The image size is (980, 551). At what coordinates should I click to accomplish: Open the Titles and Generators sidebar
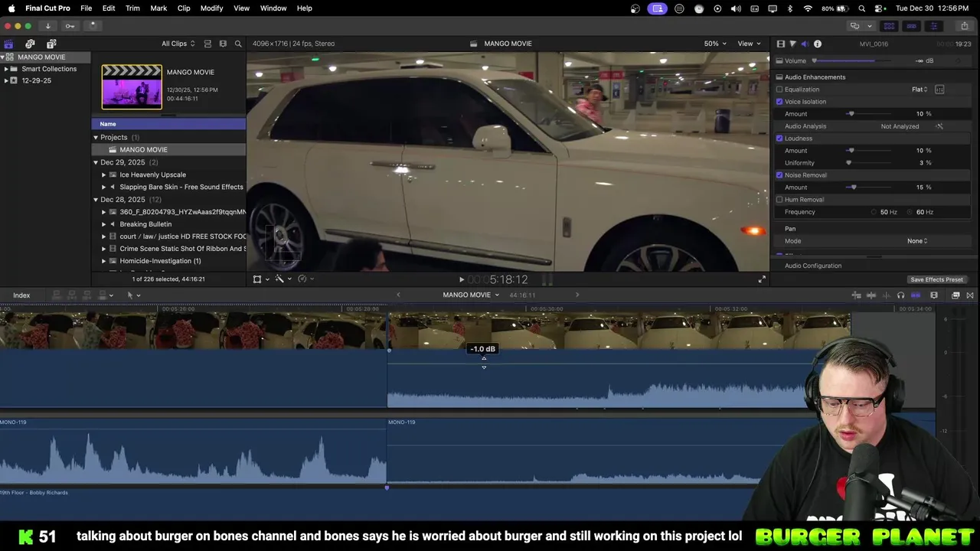(51, 44)
